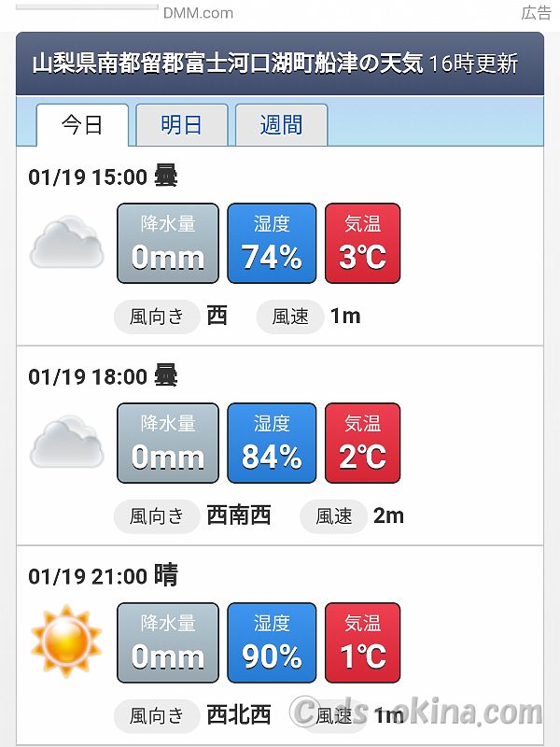560x747 pixels.
Task: Switch to the 明日 tab
Action: pos(182,125)
